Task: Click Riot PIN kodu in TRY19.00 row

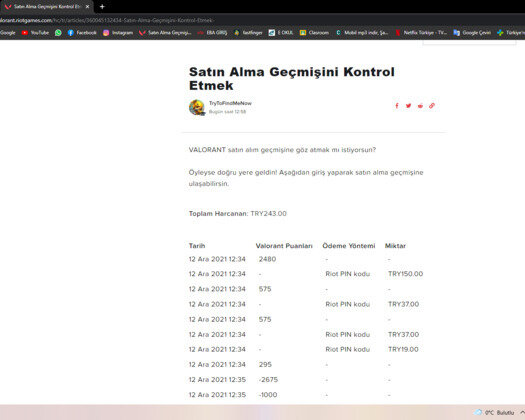Action: pos(348,349)
